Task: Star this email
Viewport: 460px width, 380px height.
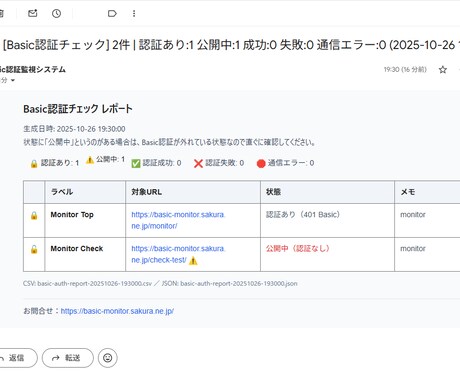Action: (443, 70)
